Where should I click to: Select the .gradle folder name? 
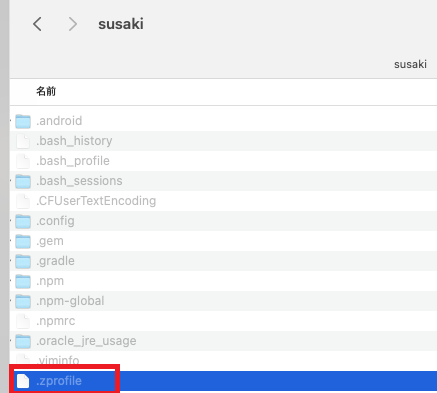[55, 261]
